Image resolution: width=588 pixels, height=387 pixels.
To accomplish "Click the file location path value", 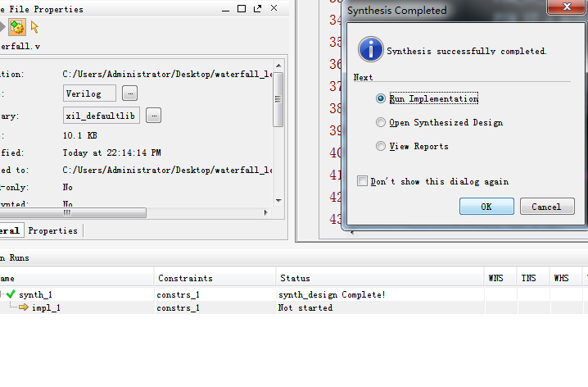I will click(x=167, y=74).
